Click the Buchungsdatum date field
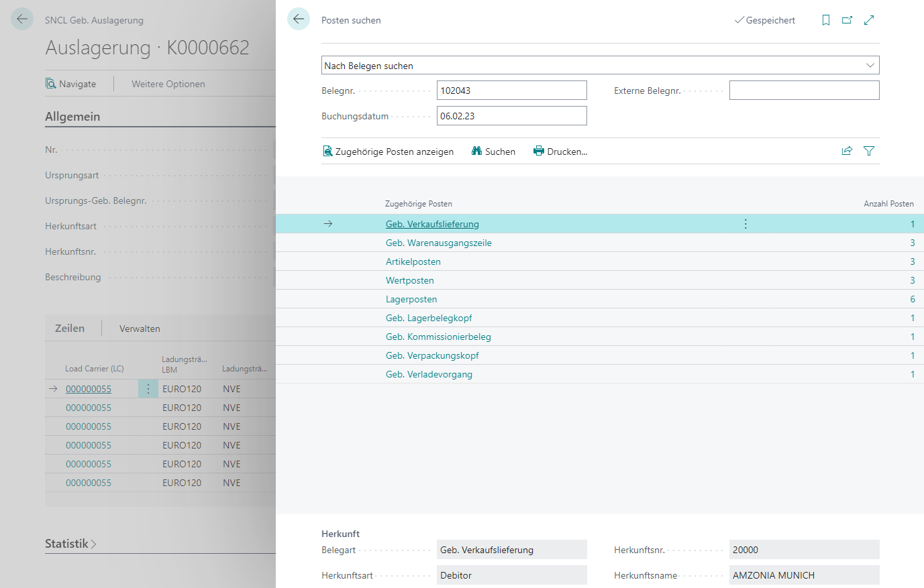Viewport: 924px width, 588px height. (x=511, y=116)
